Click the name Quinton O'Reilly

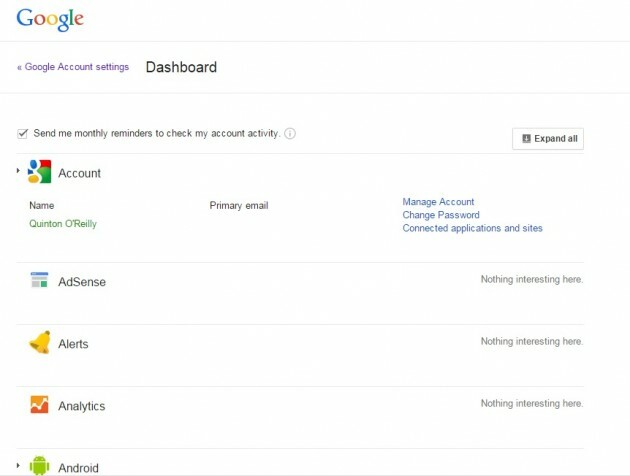pos(63,224)
